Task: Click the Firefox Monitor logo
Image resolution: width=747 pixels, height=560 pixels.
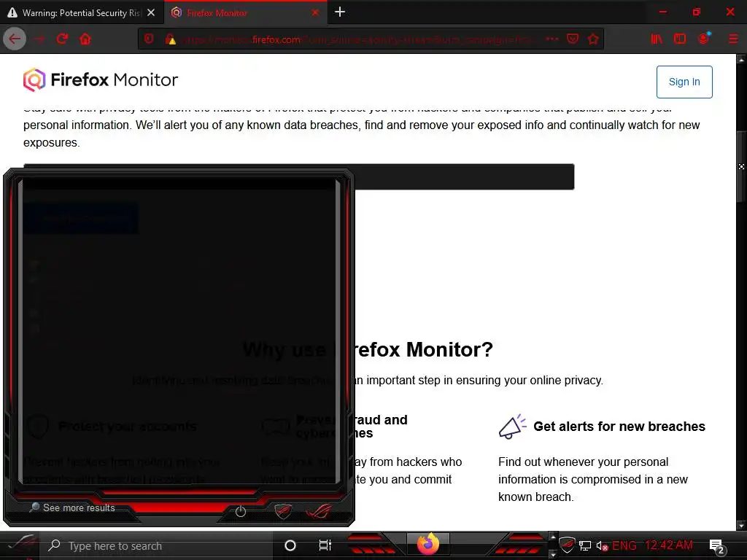Action: point(101,79)
